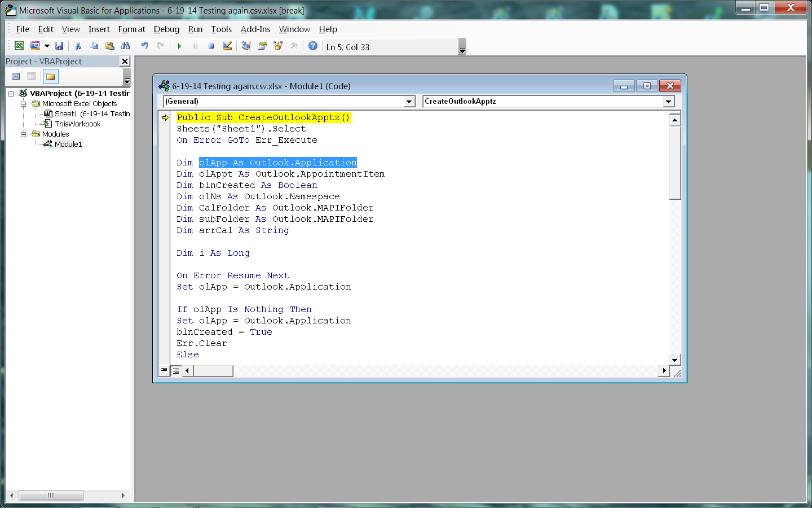Click the Break pause icon
The image size is (812, 508).
pyautogui.click(x=195, y=46)
